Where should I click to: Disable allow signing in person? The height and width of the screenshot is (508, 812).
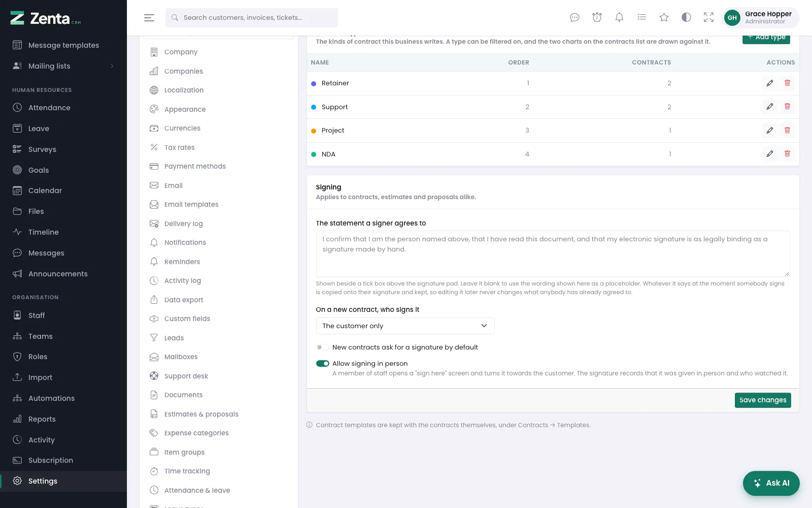322,364
